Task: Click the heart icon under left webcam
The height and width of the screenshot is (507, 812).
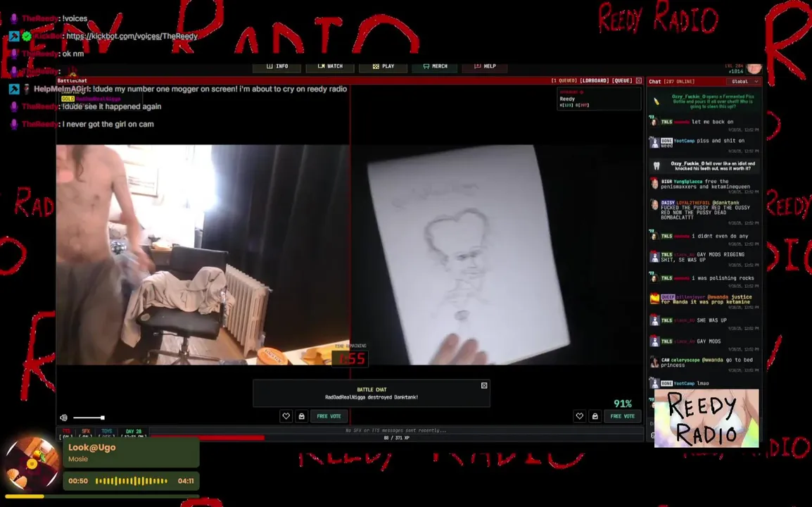Action: pos(286,416)
